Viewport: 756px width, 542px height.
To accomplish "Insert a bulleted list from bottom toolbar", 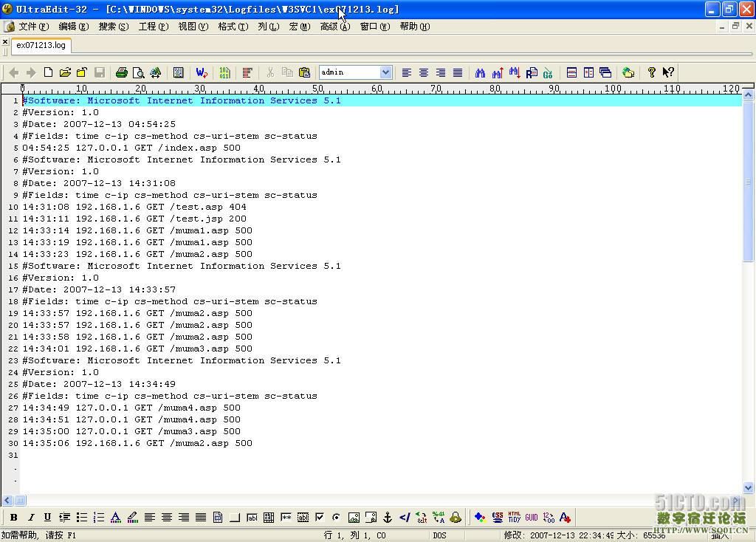I will pyautogui.click(x=81, y=518).
